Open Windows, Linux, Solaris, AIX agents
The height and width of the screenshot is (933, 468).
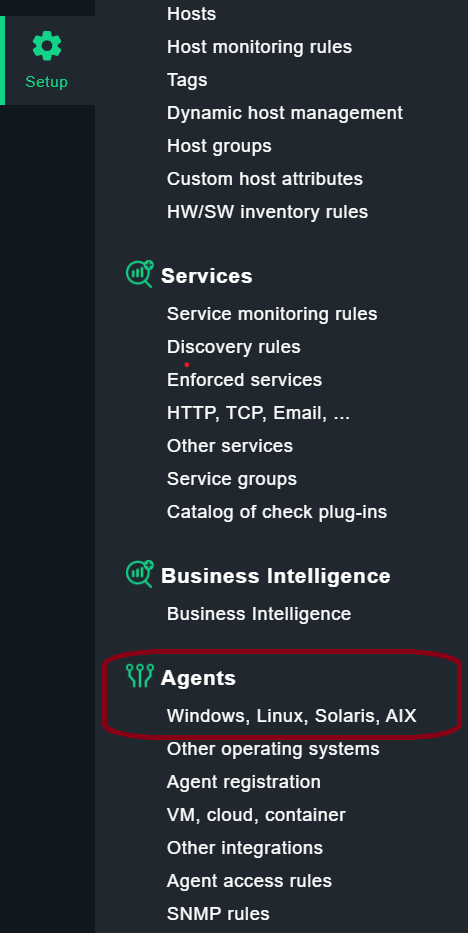(292, 716)
